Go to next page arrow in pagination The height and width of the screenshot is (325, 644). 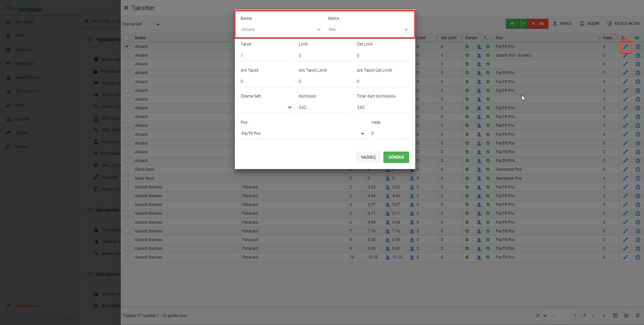coord(593,316)
